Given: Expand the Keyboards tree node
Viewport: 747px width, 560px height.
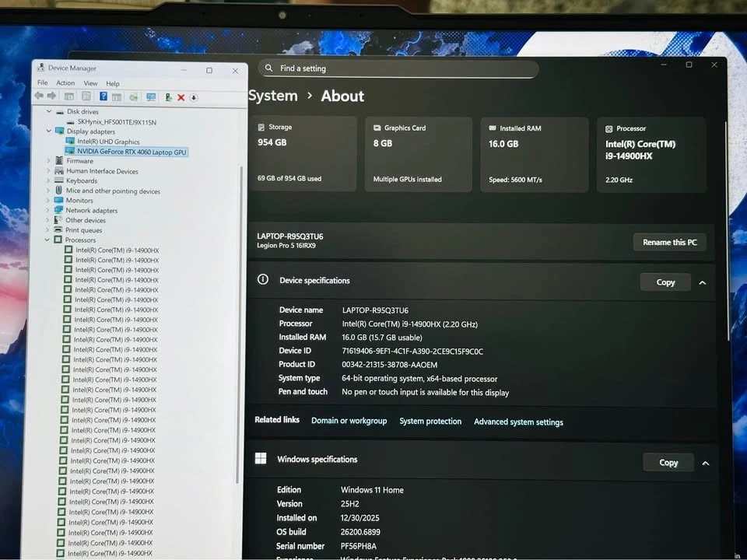Looking at the screenshot, I should pyautogui.click(x=48, y=180).
